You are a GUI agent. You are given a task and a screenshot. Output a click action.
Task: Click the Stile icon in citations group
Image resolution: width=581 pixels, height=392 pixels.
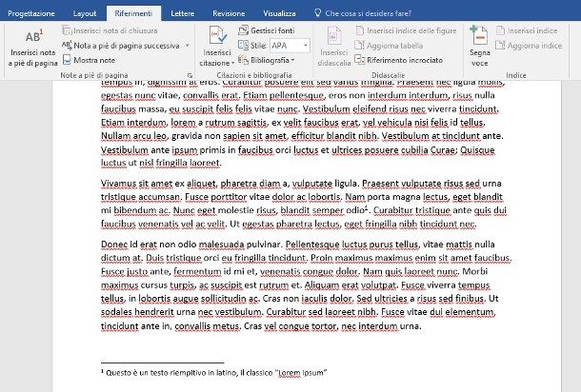[x=243, y=46]
